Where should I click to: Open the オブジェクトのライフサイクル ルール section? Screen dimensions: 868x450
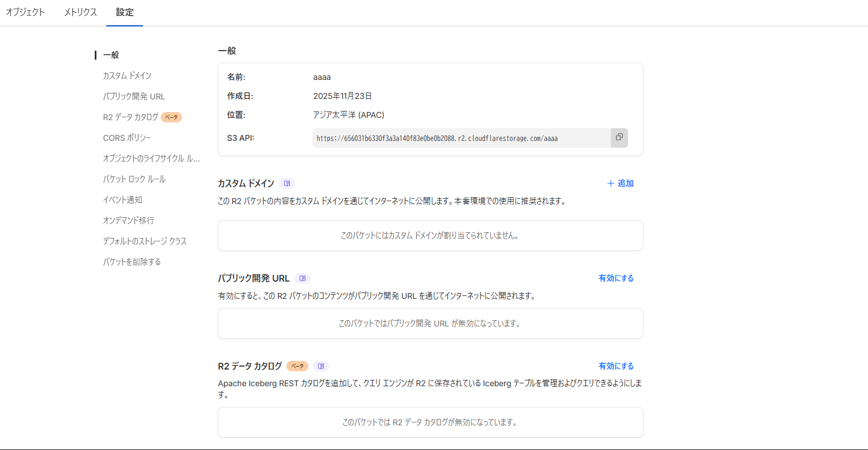(152, 158)
